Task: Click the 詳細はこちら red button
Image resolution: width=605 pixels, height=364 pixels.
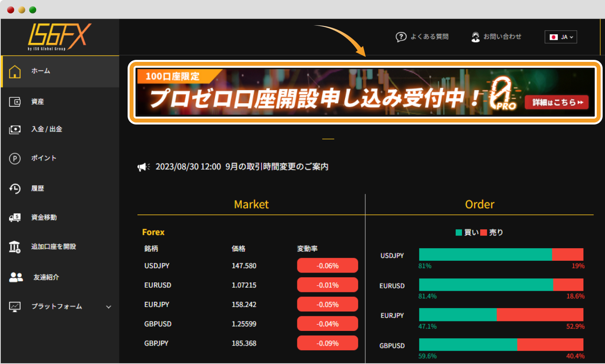Action: point(557,102)
